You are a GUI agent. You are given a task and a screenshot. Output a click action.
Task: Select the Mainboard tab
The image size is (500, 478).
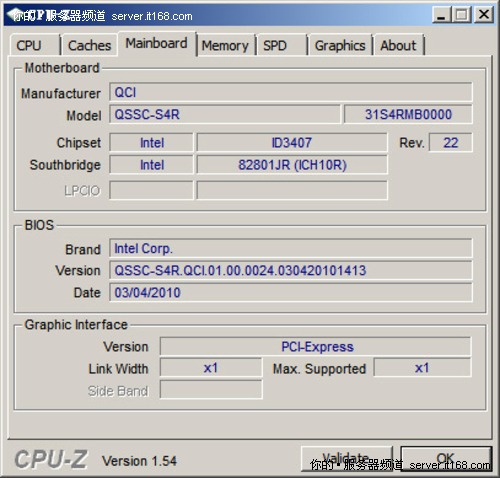157,43
